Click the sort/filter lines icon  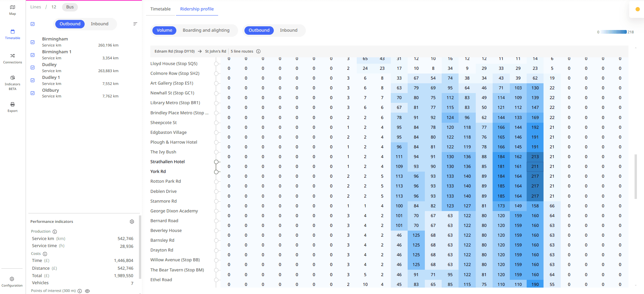(x=135, y=24)
